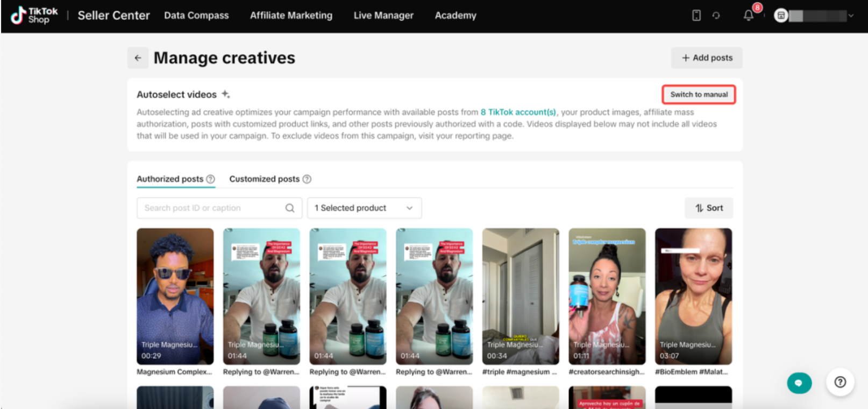This screenshot has height=409, width=868.
Task: Open help via question mark bubble
Action: [x=840, y=382]
